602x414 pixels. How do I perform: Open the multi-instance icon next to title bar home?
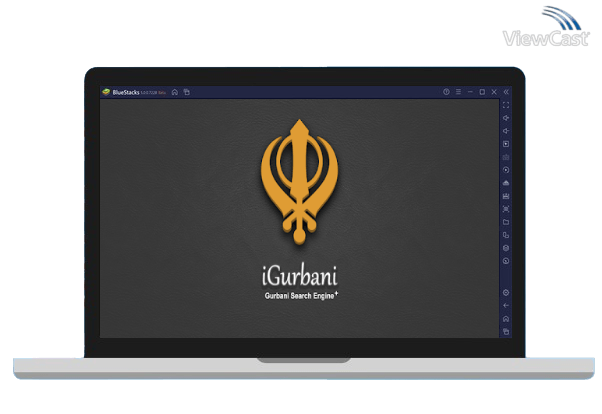pos(187,92)
